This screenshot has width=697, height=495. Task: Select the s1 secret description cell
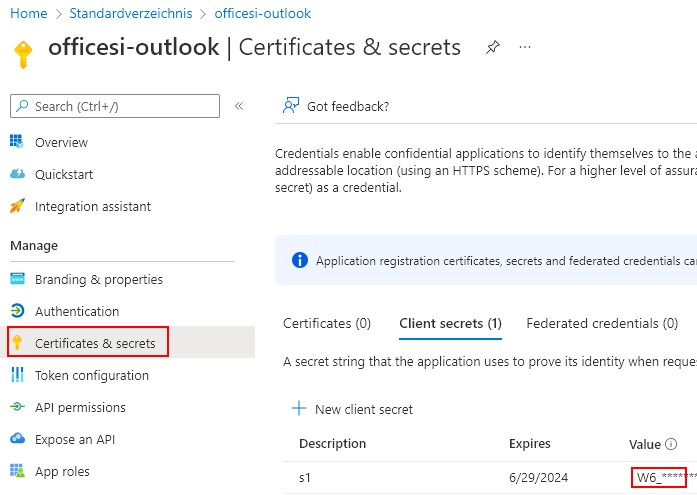pos(304,478)
